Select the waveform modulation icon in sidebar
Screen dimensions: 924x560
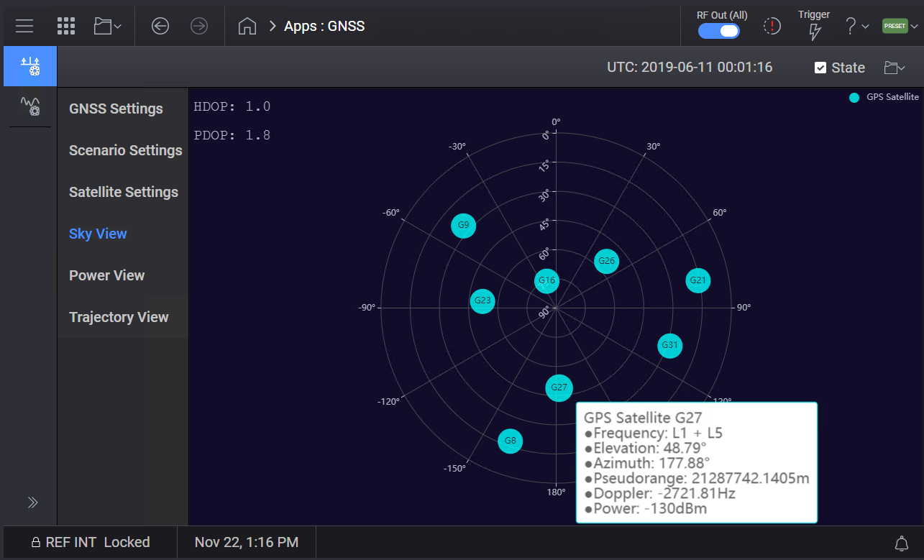(29, 106)
